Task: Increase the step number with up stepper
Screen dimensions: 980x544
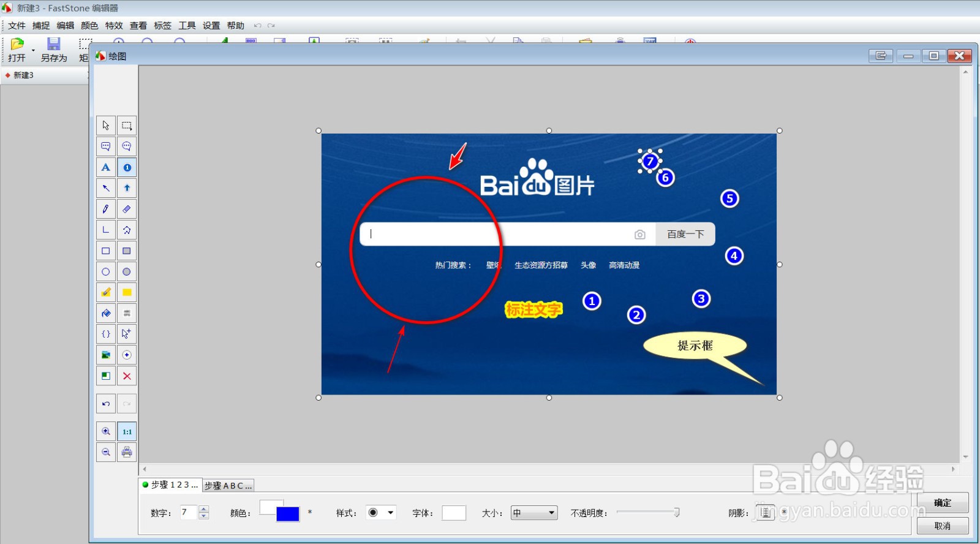Action: coord(204,508)
